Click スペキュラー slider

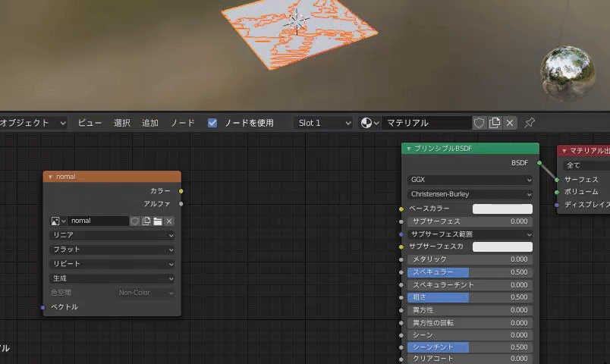[470, 272]
